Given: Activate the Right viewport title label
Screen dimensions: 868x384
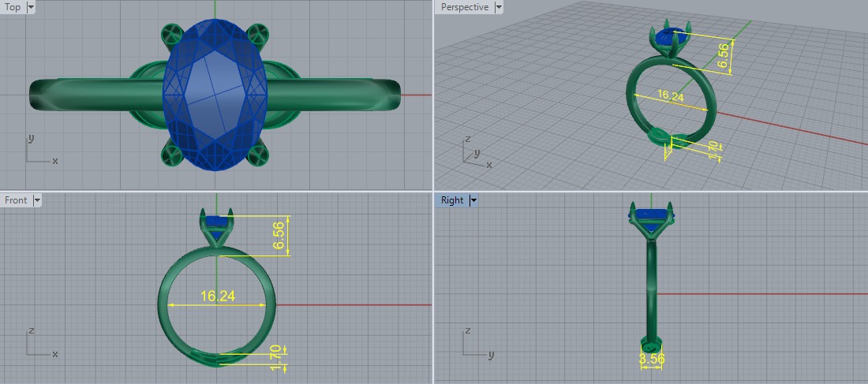Looking at the screenshot, I should tap(452, 200).
